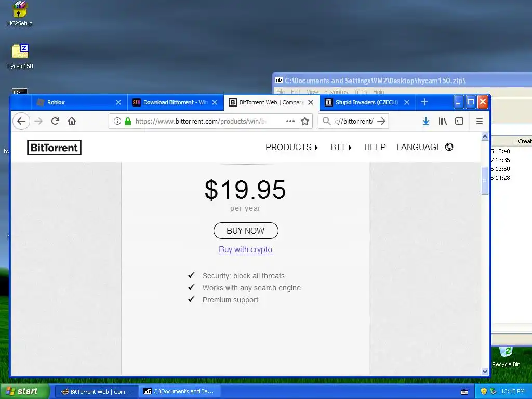The image size is (532, 399).
Task: Expand the BTT menu
Action: click(341, 147)
